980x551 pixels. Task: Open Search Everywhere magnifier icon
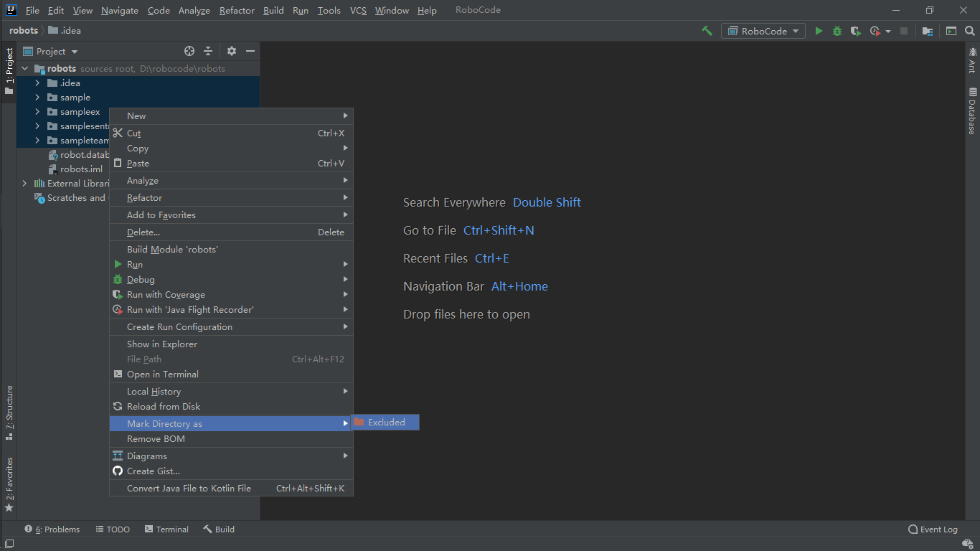(x=970, y=31)
